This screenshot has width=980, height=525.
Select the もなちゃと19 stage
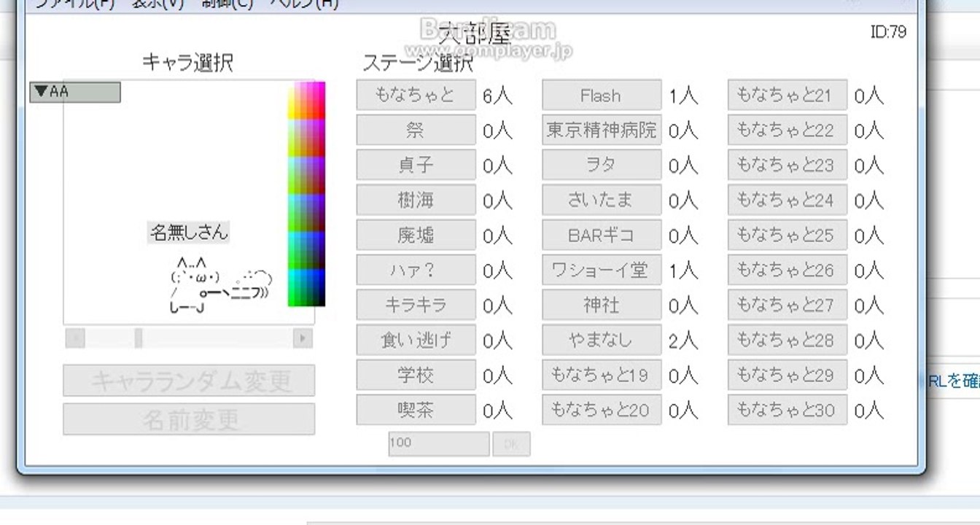pos(602,375)
